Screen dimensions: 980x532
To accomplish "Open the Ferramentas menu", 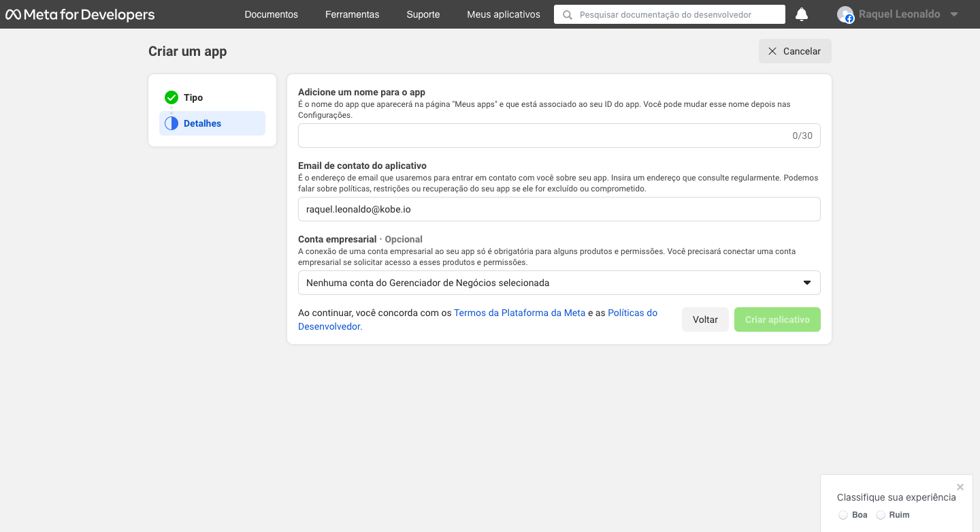I will (352, 14).
